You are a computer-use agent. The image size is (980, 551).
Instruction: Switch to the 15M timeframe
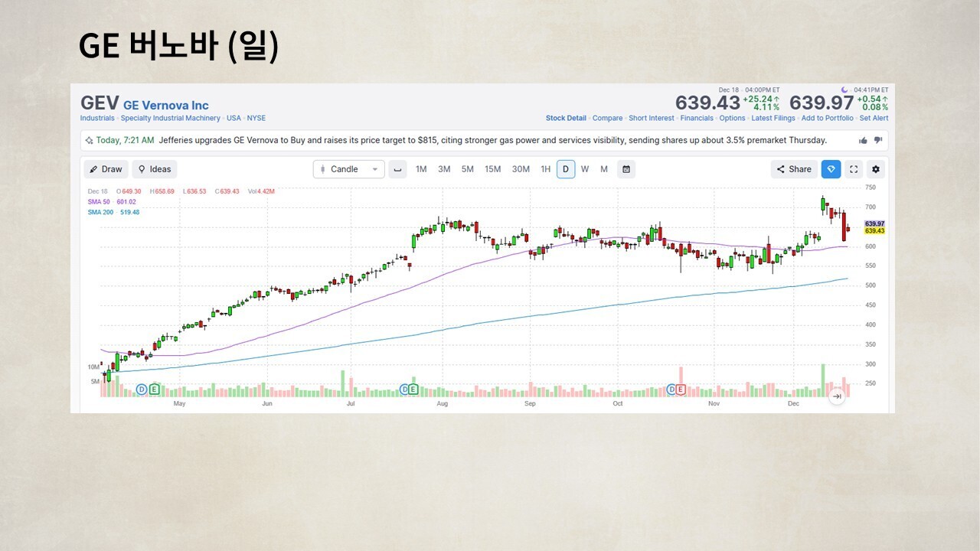[x=493, y=169]
